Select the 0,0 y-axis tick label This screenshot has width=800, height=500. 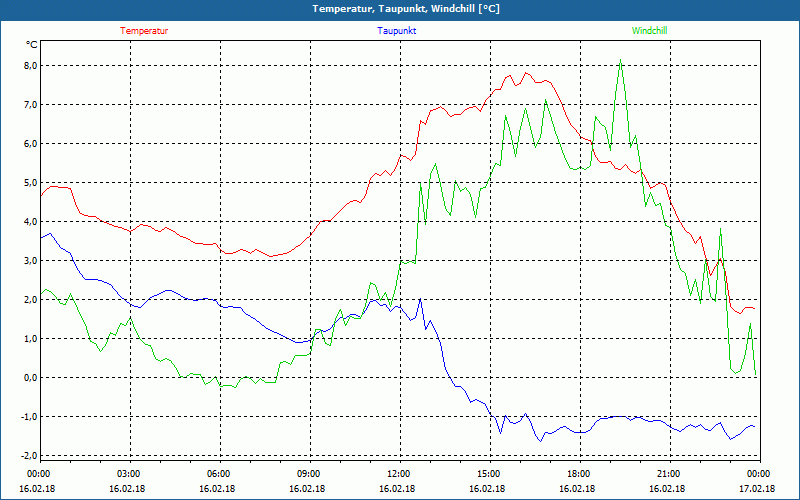(29, 378)
